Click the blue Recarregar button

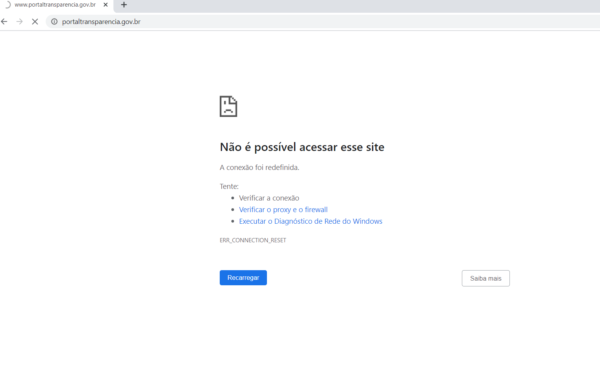coord(243,278)
